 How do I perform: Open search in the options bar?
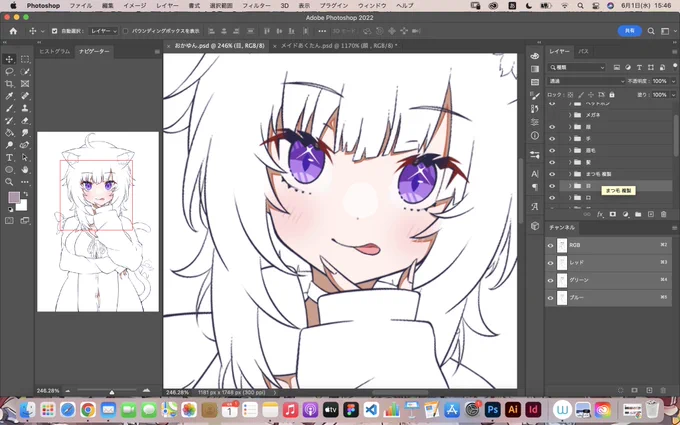pyautogui.click(x=651, y=31)
